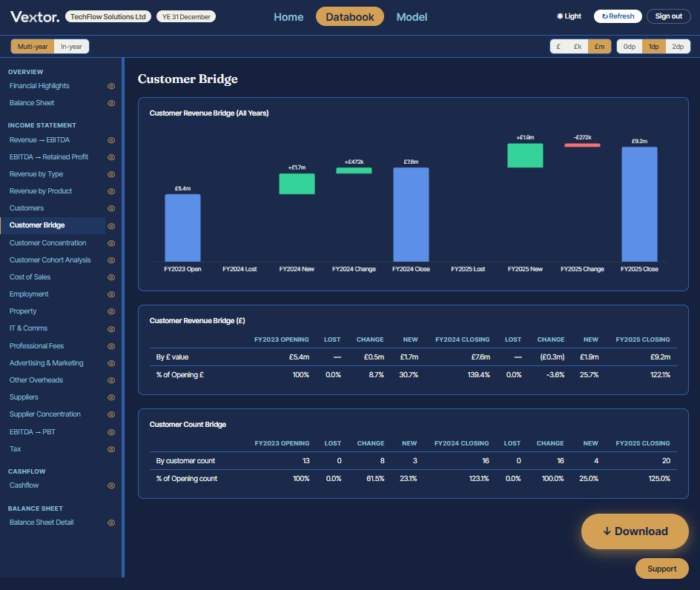700x590 pixels.
Task: Switch to Light theme
Action: tap(569, 16)
